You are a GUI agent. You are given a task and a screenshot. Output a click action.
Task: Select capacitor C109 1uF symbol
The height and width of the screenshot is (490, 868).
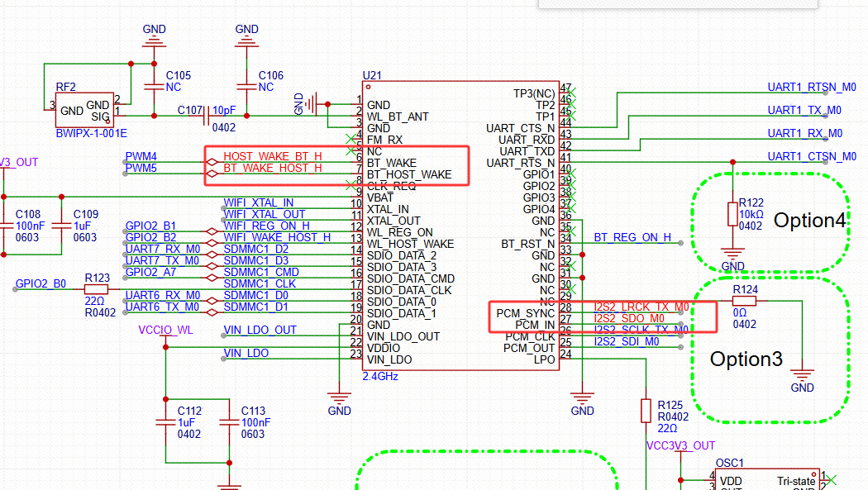tap(61, 226)
